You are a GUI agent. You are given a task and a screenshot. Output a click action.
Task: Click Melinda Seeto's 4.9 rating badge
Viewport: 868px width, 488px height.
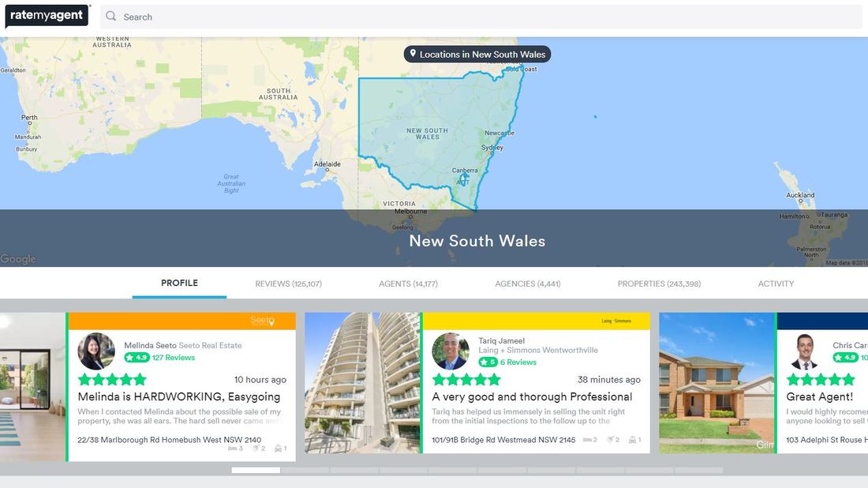coord(137,357)
